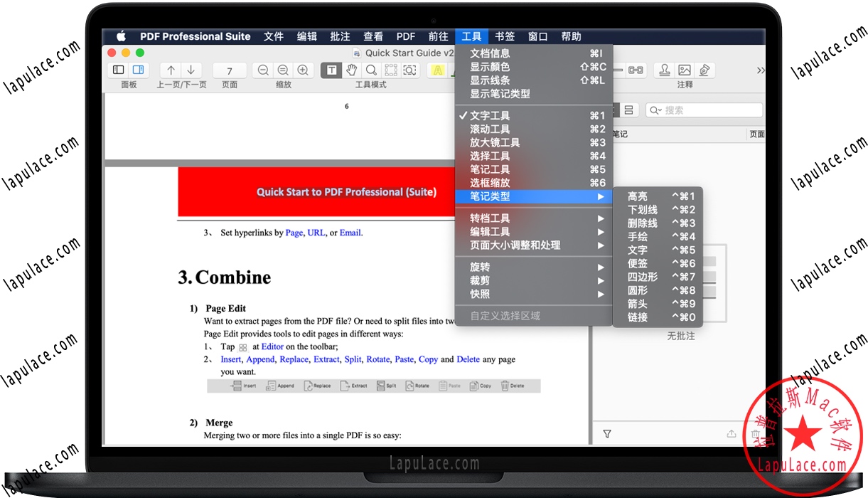This screenshot has height=498, width=868.
Task: Click the Email hyperlink in the document
Action: click(350, 233)
